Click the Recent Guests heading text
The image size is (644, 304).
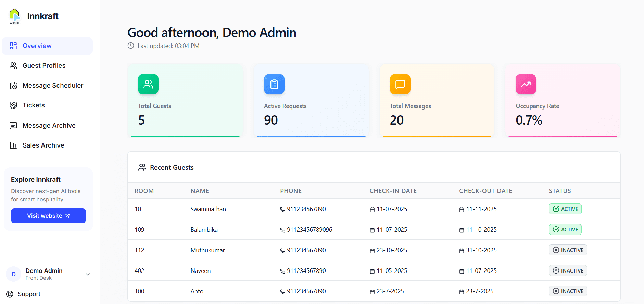tap(172, 167)
